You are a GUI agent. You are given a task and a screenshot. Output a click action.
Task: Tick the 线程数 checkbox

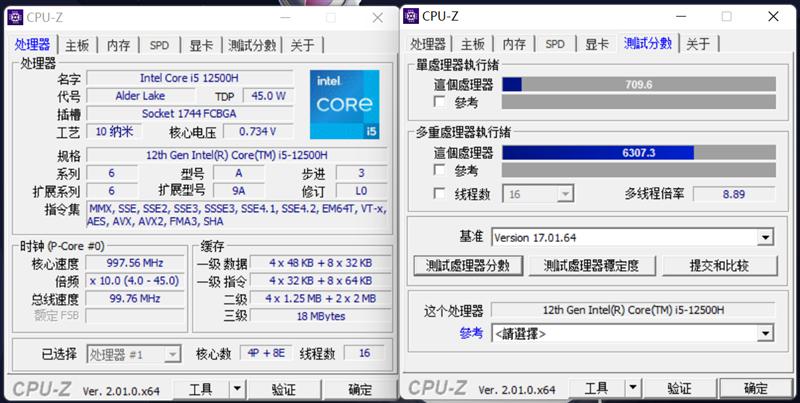click(439, 193)
